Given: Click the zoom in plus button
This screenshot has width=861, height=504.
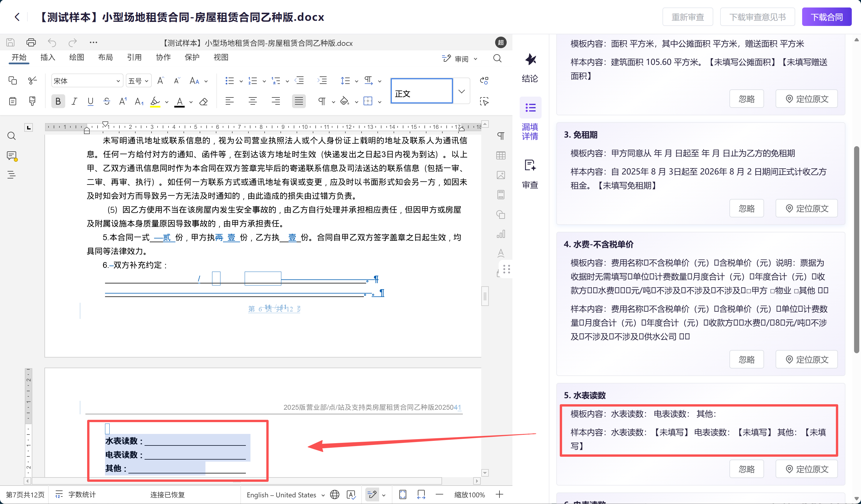Looking at the screenshot, I should point(499,494).
